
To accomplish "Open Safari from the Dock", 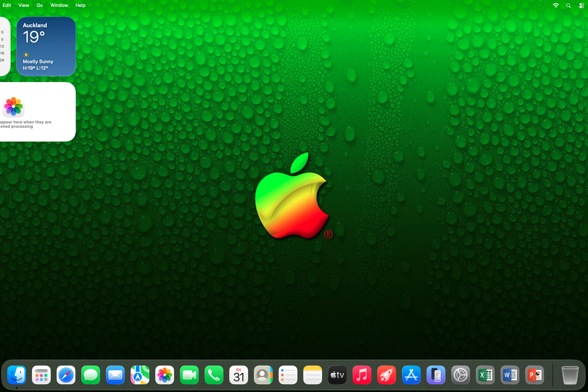I will (x=66, y=374).
